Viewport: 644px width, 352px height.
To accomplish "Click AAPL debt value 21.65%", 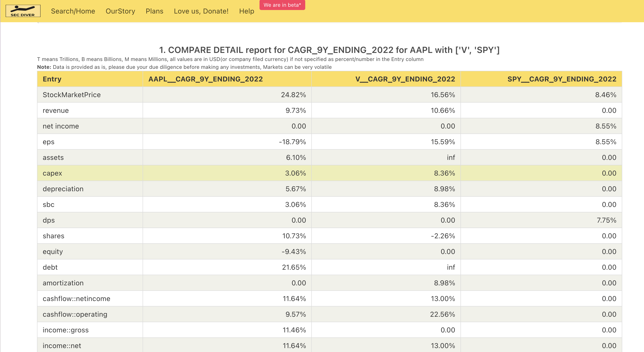I will point(294,267).
